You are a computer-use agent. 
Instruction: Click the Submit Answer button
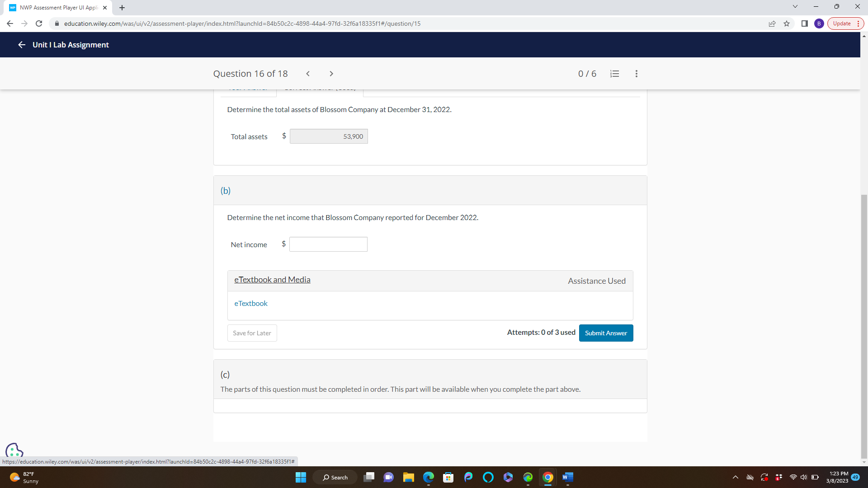point(606,333)
